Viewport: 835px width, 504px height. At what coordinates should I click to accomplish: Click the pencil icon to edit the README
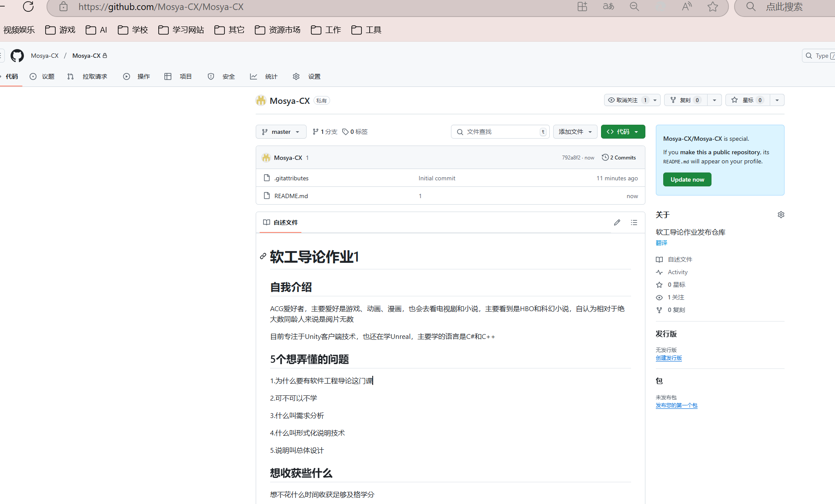617,222
